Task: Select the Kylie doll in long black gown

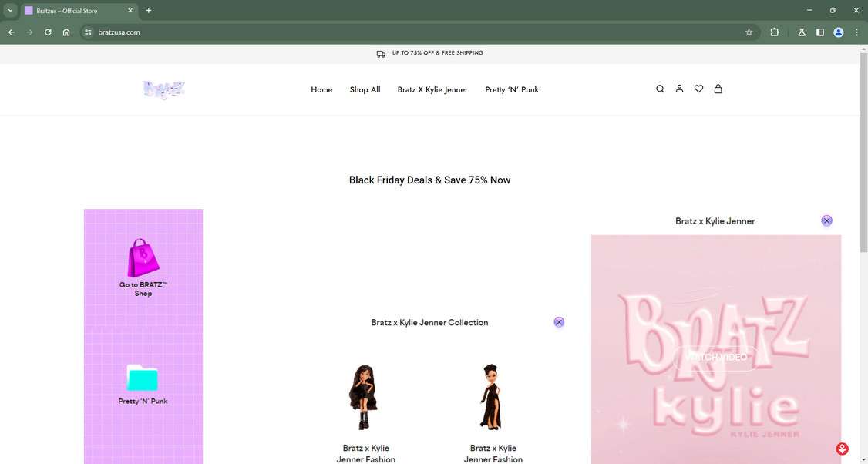Action: coord(490,397)
